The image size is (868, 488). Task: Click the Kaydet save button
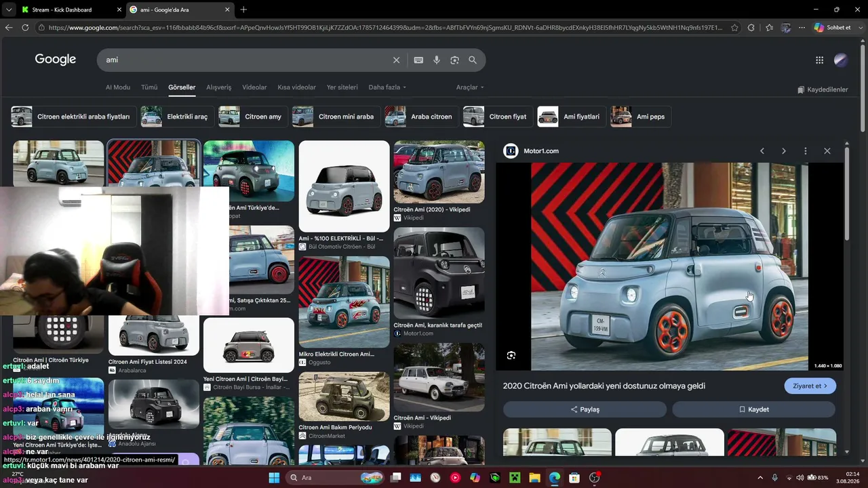[753, 409]
